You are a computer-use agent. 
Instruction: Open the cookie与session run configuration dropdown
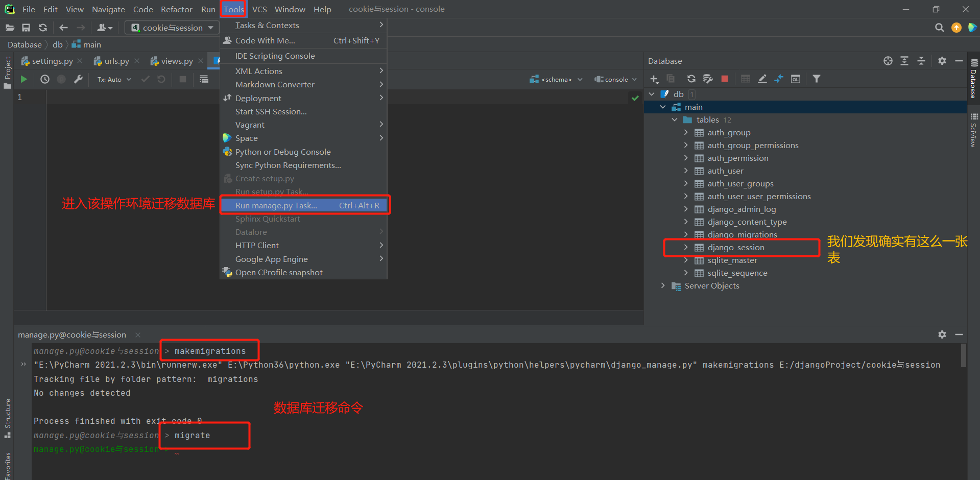pos(172,28)
